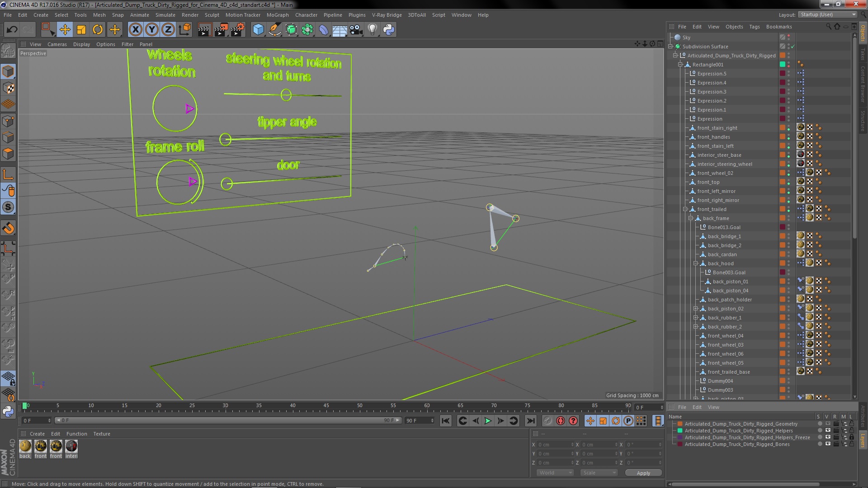Open the Python script icon in toolbar

pos(389,30)
